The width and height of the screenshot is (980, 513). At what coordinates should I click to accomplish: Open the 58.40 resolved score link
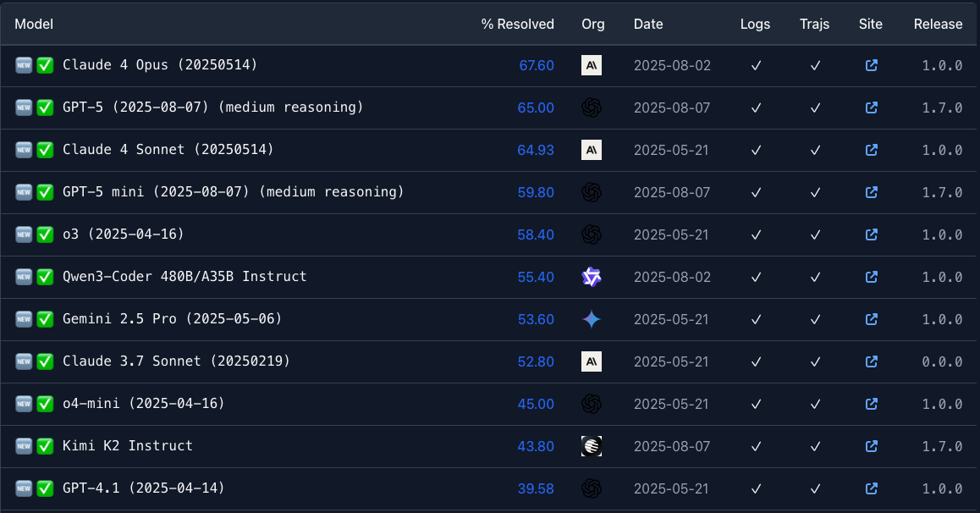pos(536,235)
